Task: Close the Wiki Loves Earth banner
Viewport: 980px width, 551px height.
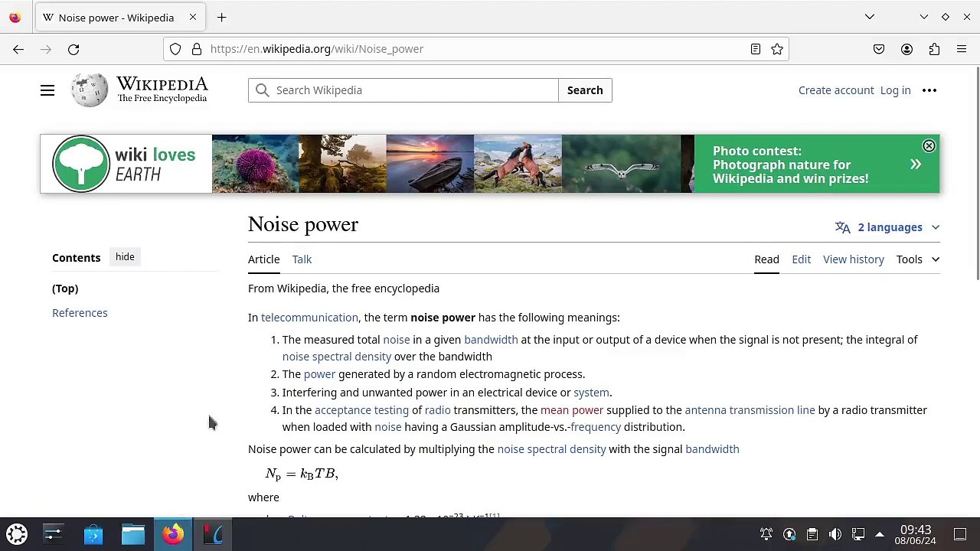Action: [x=929, y=146]
